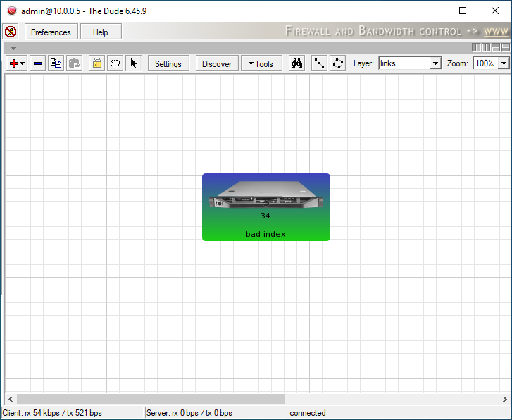
Task: Click the Server rx/tx status text
Action: (189, 413)
